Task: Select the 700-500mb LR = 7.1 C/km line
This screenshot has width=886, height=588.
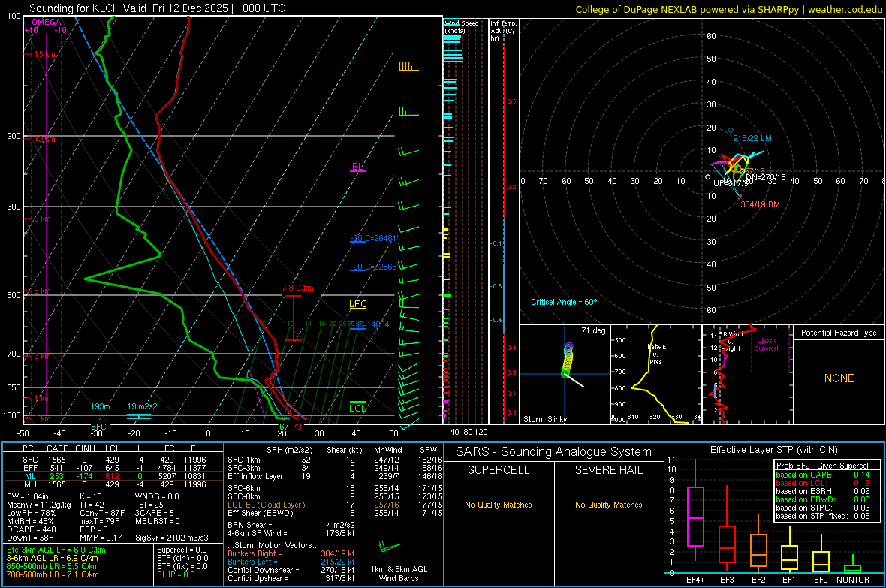Action: pos(53,575)
